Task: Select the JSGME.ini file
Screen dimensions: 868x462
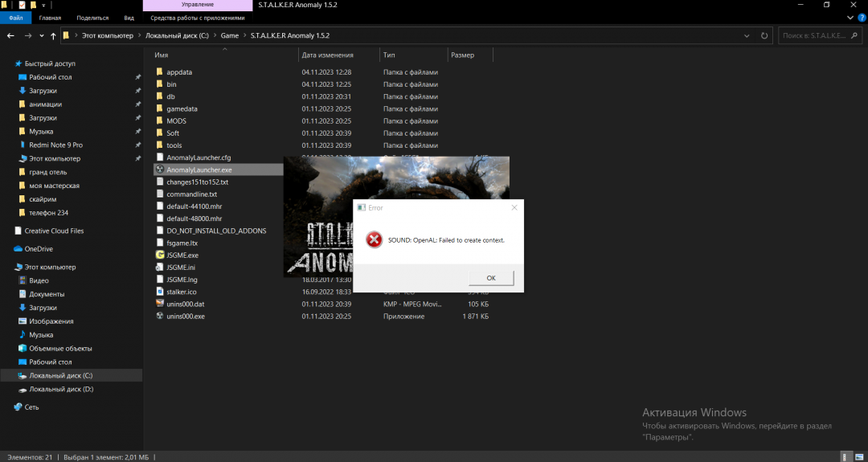Action: (181, 268)
